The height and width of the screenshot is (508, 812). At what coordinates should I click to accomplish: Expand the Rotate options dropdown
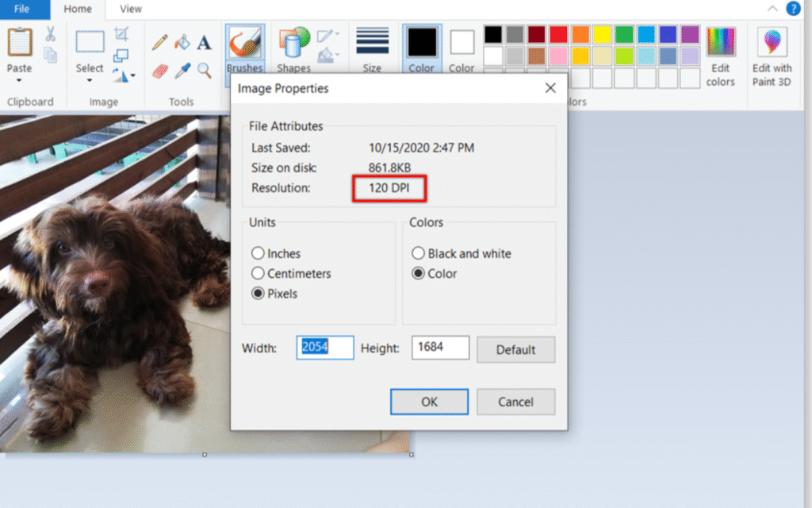point(132,76)
